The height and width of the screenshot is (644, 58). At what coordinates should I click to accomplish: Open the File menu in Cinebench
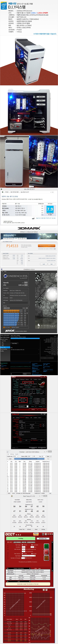[2, 271]
